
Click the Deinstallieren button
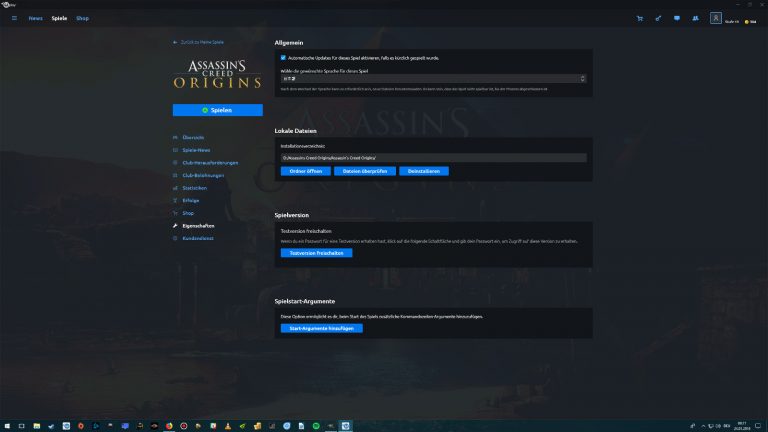coord(424,171)
